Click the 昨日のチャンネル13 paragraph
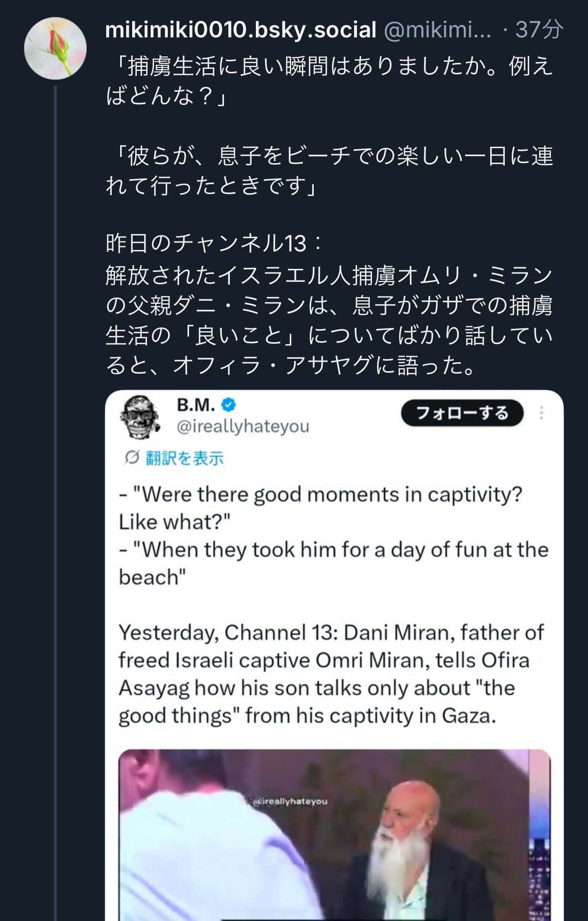The image size is (588, 921). pyautogui.click(x=329, y=304)
